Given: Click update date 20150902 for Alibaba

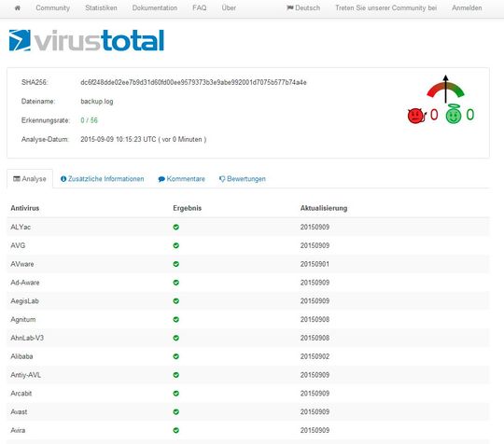Looking at the screenshot, I should point(315,356).
